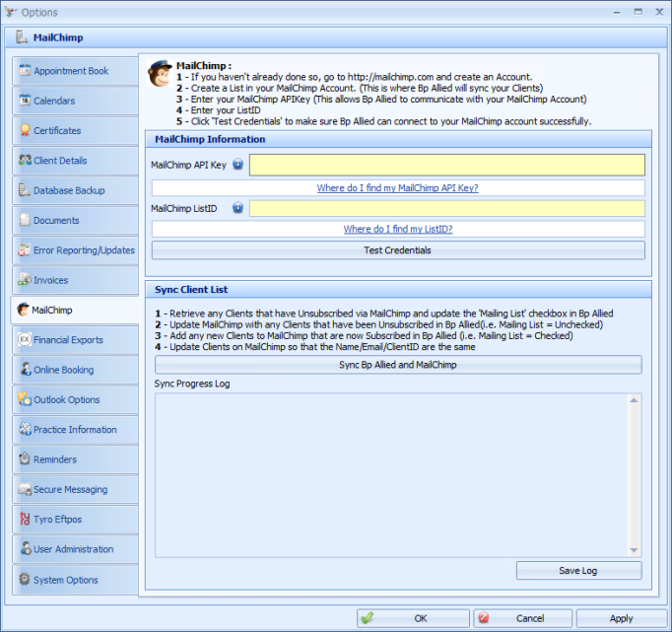
Task: Click into the MailChimp API Key field
Action: (447, 165)
